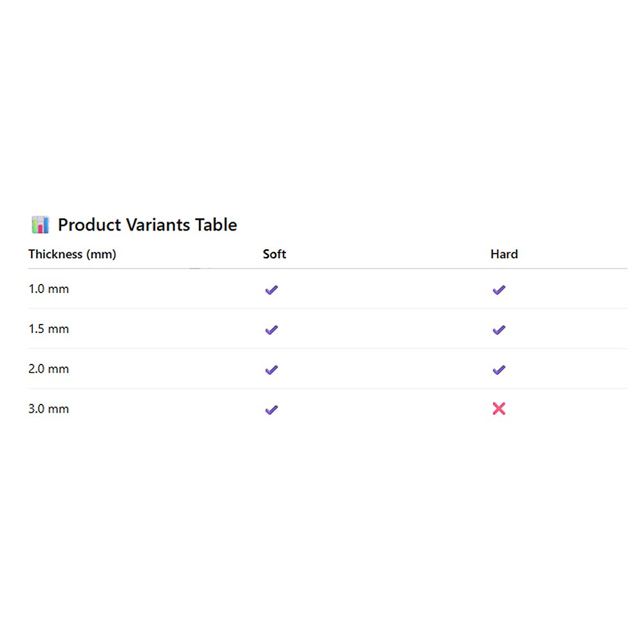Select the 2.0 mm row label
Image resolution: width=644 pixels, height=644 pixels.
[49, 369]
